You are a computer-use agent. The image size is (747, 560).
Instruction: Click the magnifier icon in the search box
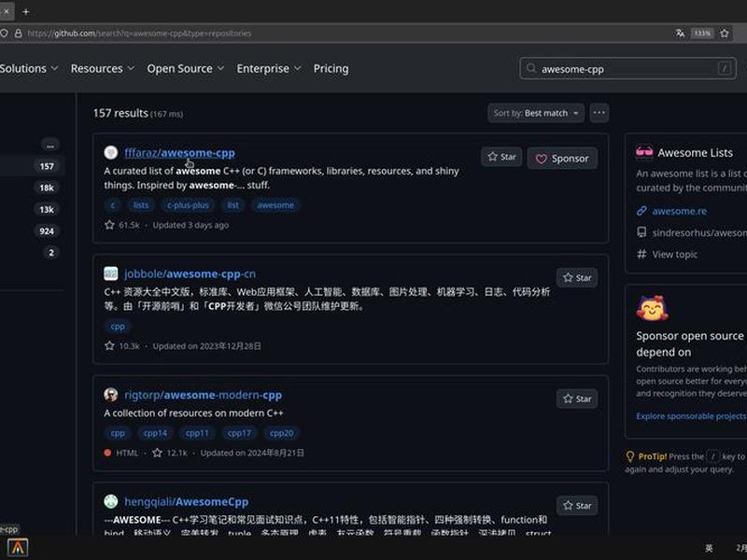(x=530, y=68)
